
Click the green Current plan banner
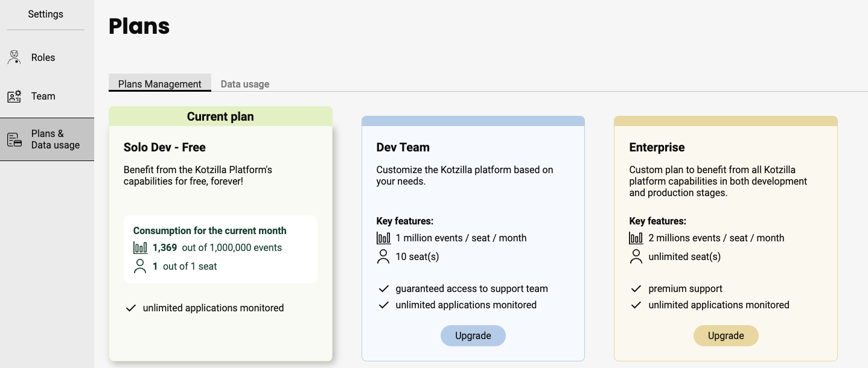pyautogui.click(x=220, y=116)
